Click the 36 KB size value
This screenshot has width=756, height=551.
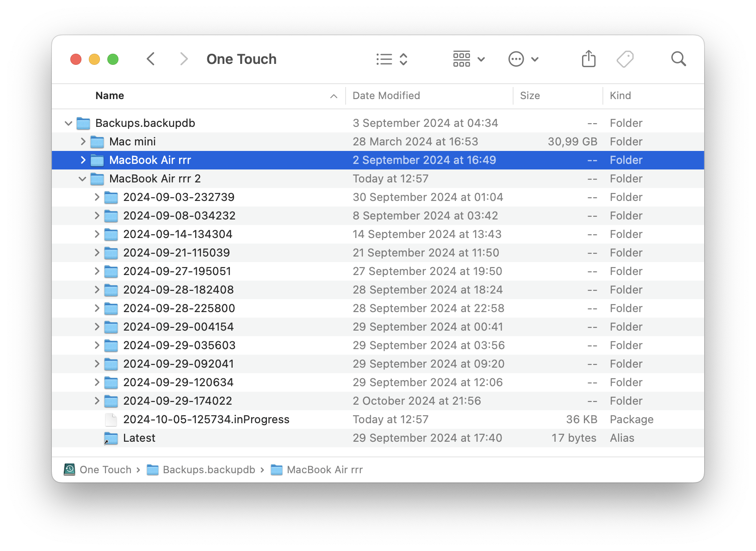tap(582, 420)
